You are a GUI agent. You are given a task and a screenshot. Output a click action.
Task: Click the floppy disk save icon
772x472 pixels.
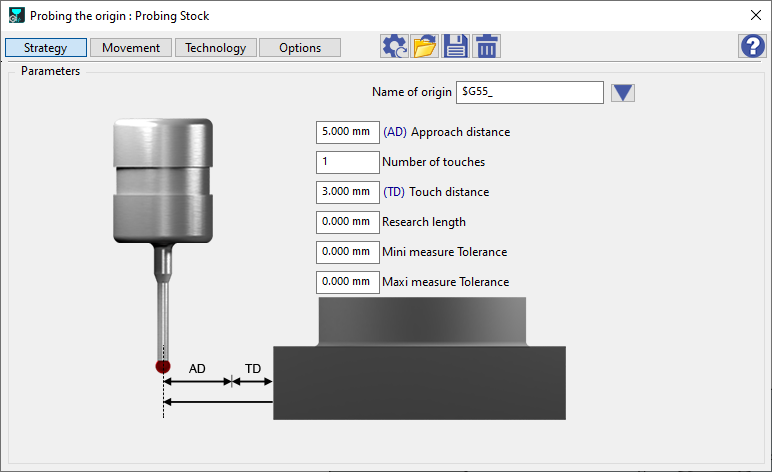click(x=456, y=46)
